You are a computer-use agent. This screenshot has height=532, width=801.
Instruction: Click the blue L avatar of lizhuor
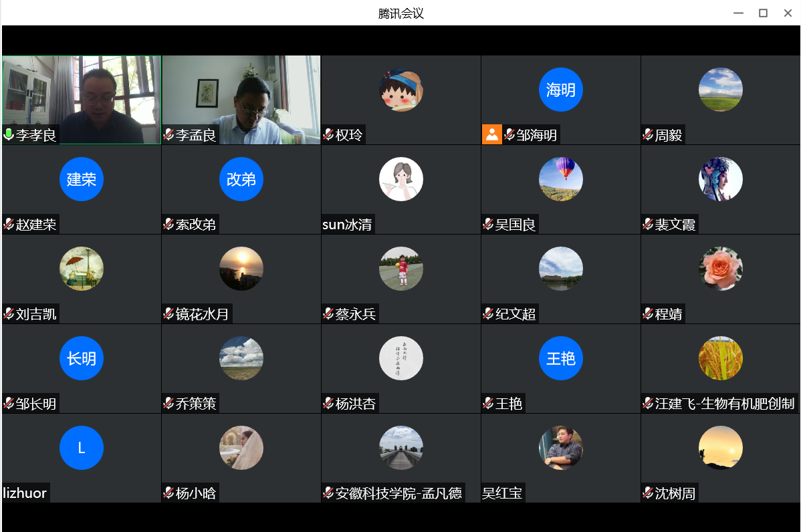point(81,448)
